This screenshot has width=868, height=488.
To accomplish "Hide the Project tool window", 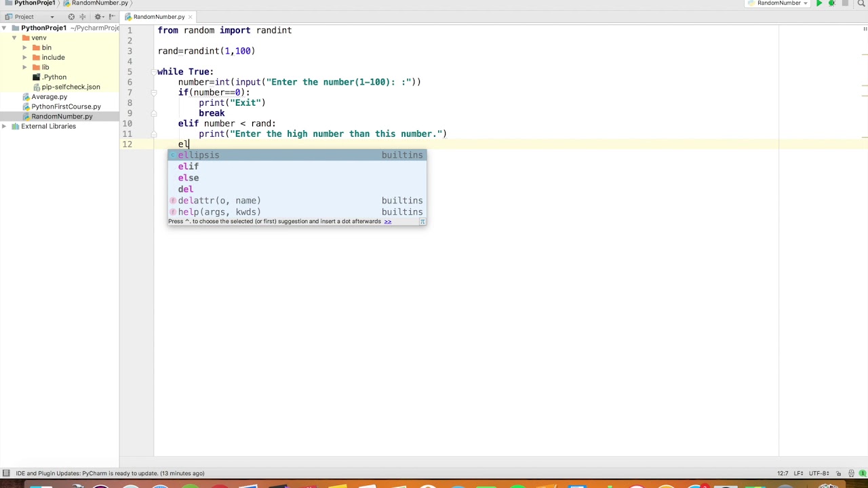I will [112, 17].
